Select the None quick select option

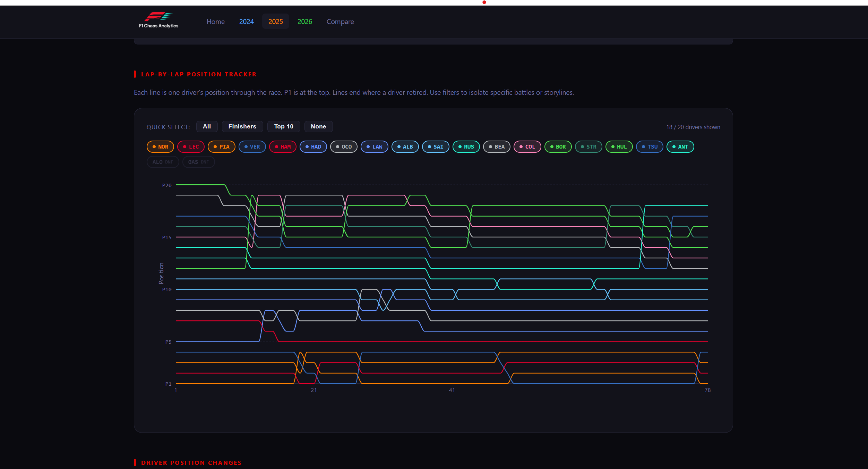[x=318, y=126]
